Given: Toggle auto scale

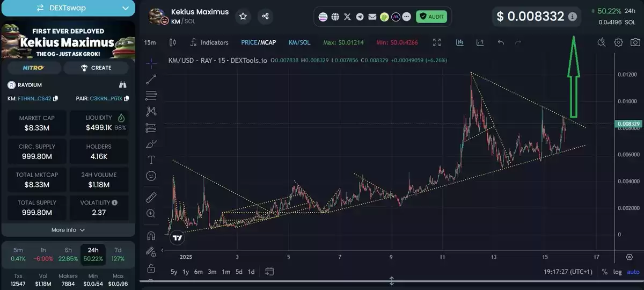Looking at the screenshot, I should 633,272.
